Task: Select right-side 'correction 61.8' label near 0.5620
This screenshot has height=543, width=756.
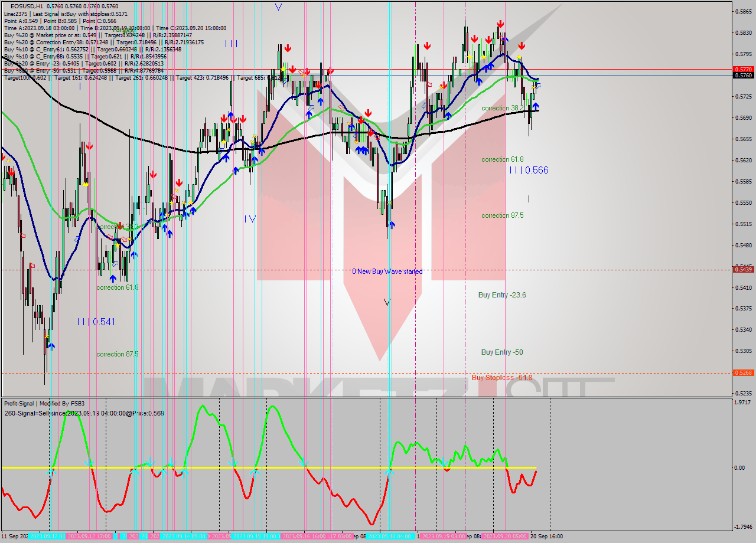Action: (503, 159)
